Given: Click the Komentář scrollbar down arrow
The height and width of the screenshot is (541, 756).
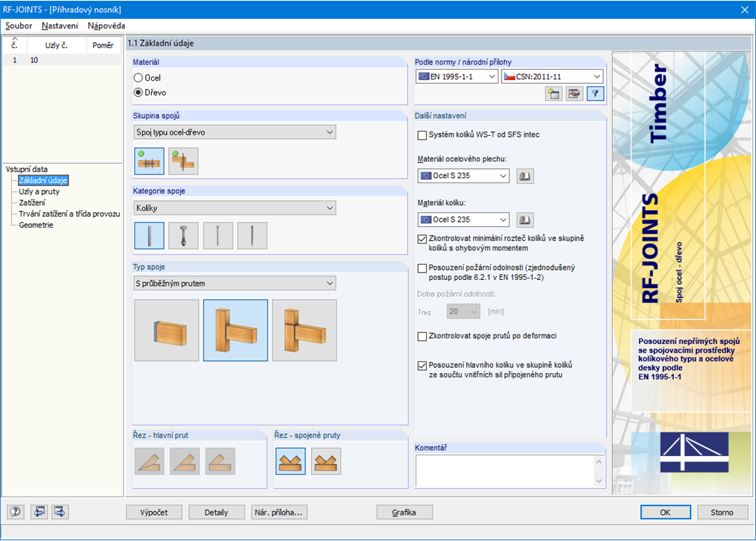Looking at the screenshot, I should tap(599, 481).
